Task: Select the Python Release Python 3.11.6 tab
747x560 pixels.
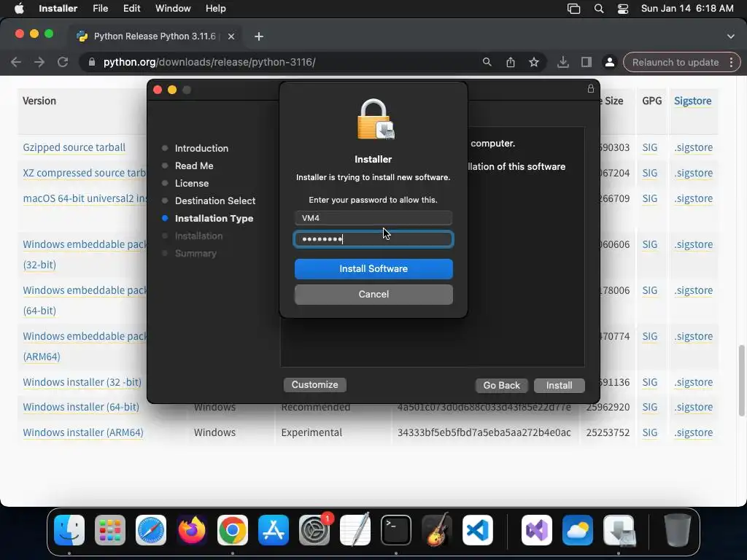Action: click(155, 36)
